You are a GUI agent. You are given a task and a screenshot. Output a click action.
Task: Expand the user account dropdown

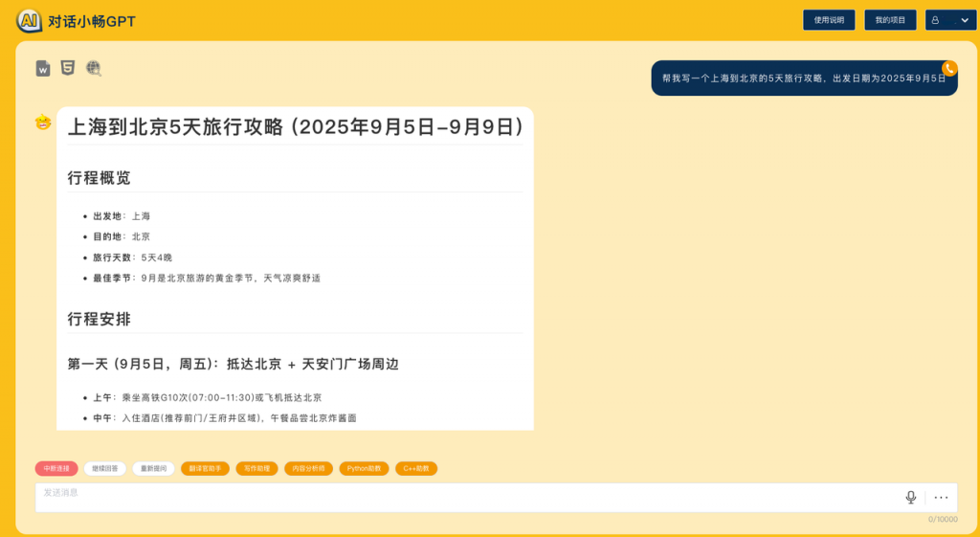pyautogui.click(x=950, y=20)
